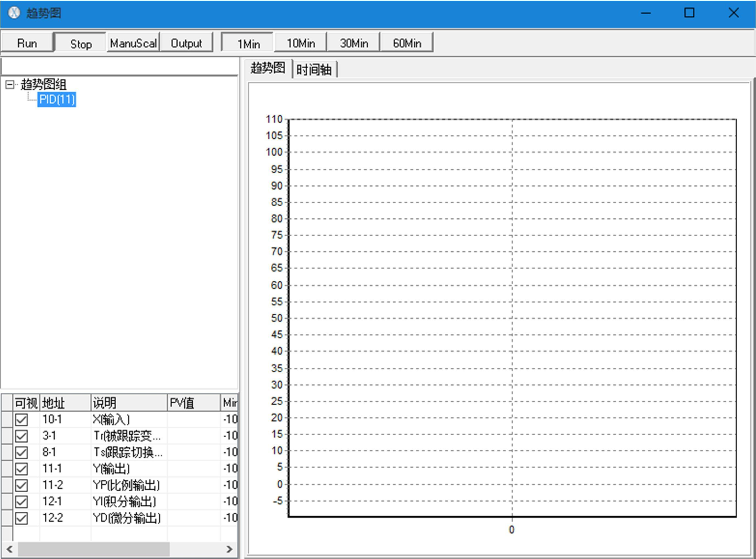Select PID(11) in the tree
756x559 pixels.
57,100
